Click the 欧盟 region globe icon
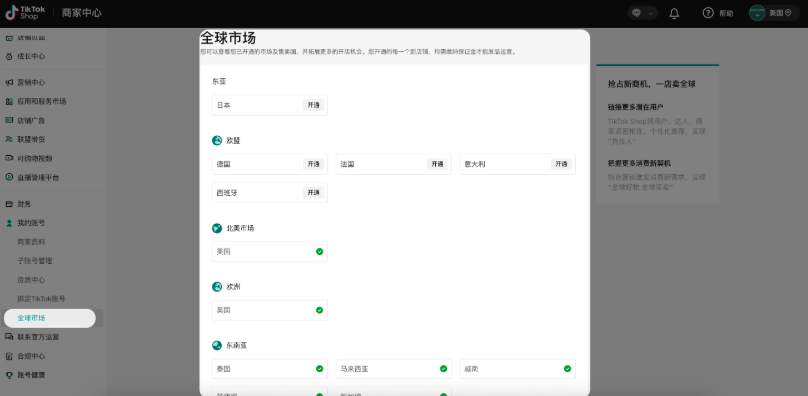808x396 pixels. (x=217, y=140)
